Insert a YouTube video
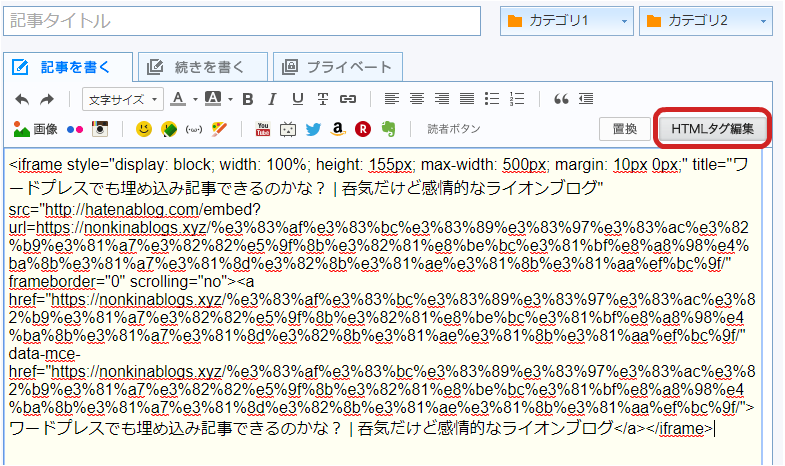This screenshot has width=785, height=466. [263, 129]
